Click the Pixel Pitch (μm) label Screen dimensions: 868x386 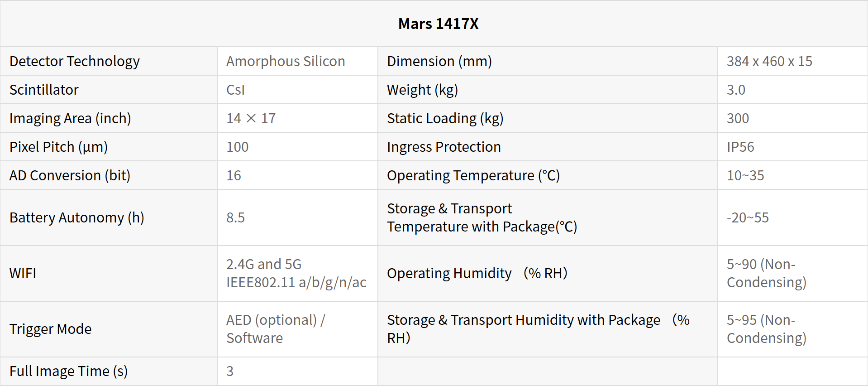coord(58,147)
